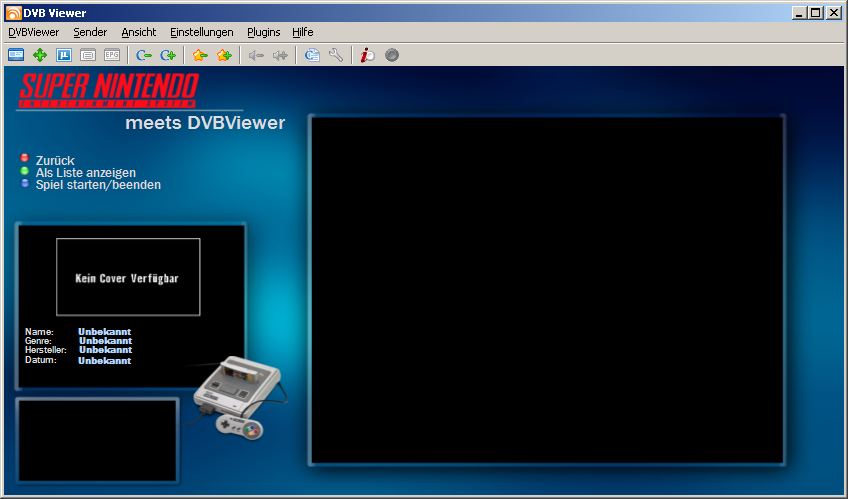This screenshot has height=499, width=848.
Task: Click 'Als Liste anzeigen' text
Action: tap(86, 172)
